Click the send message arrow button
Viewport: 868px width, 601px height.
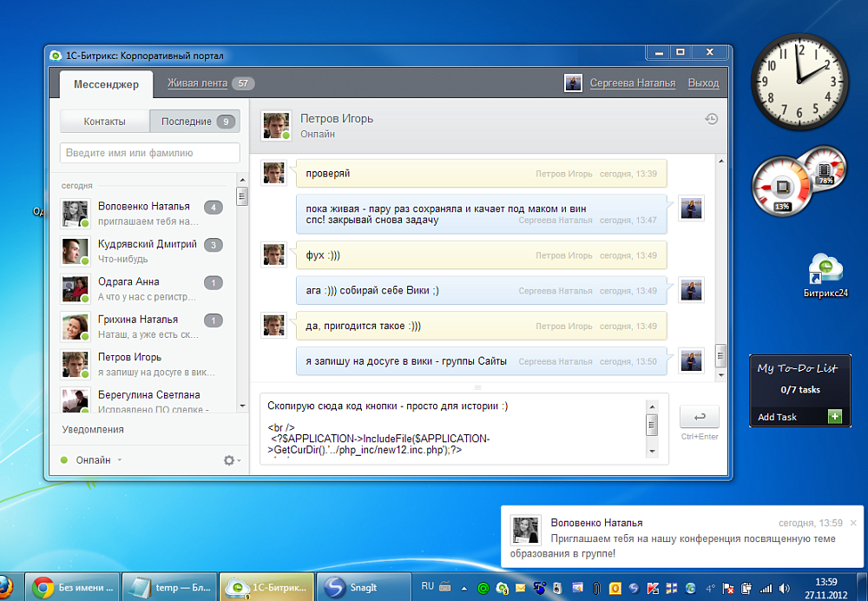pos(699,417)
